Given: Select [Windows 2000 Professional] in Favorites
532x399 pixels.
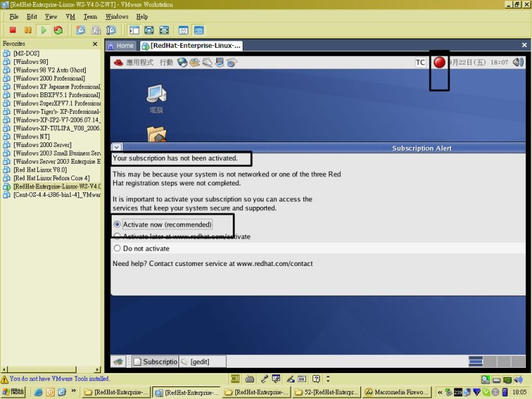Looking at the screenshot, I should point(49,78).
